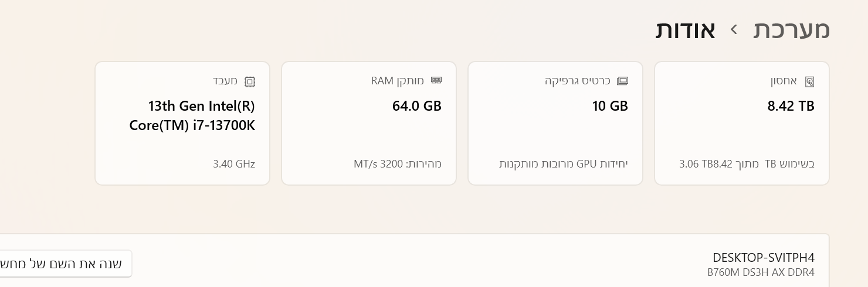Click the graphics card icon
The image size is (868, 287).
[622, 81]
